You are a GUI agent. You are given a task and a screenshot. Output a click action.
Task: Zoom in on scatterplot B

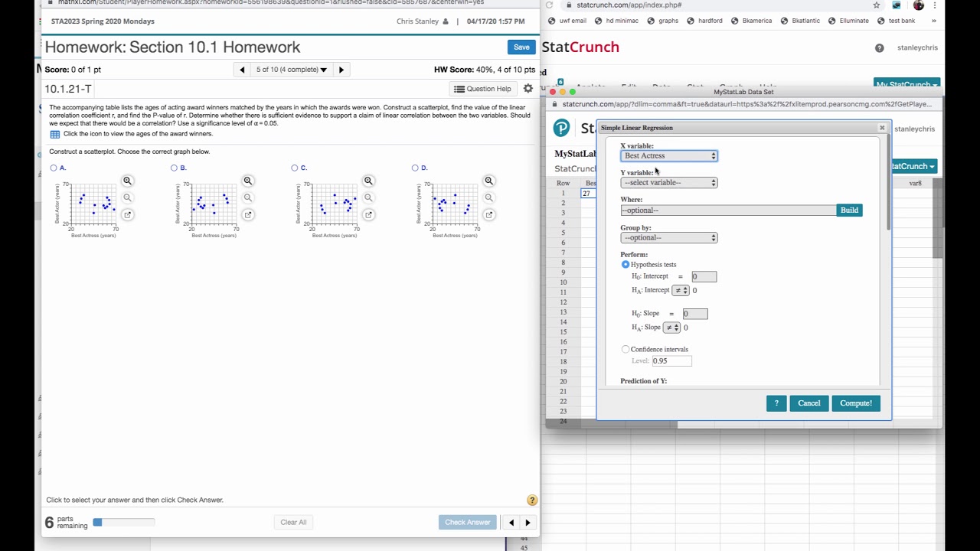248,181
